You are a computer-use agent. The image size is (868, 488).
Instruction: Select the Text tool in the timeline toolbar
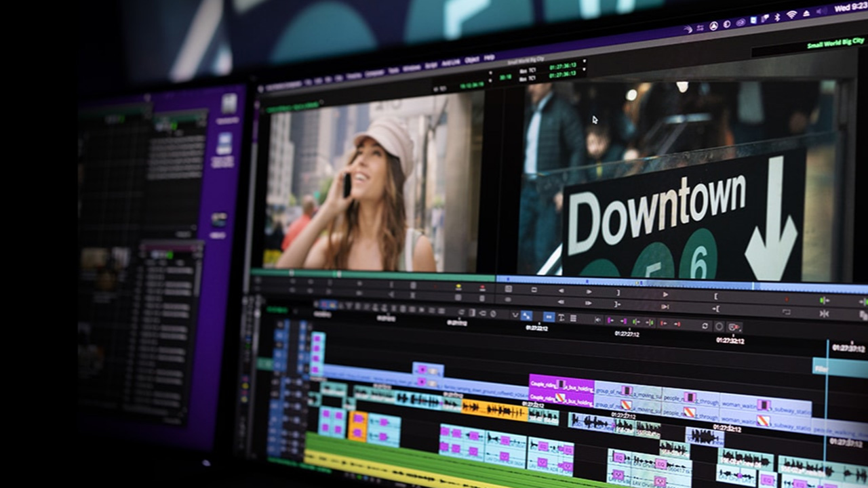point(561,318)
